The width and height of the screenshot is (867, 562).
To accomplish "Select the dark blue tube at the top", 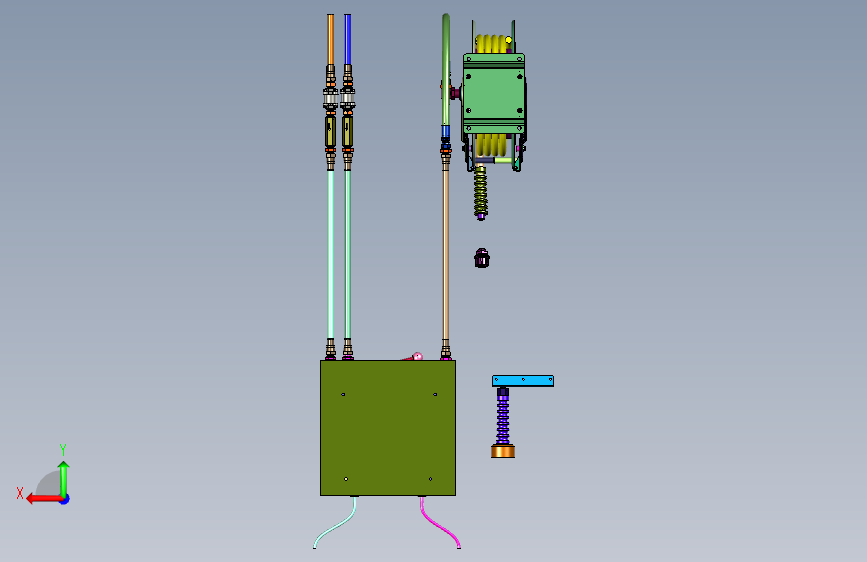I will click(348, 39).
